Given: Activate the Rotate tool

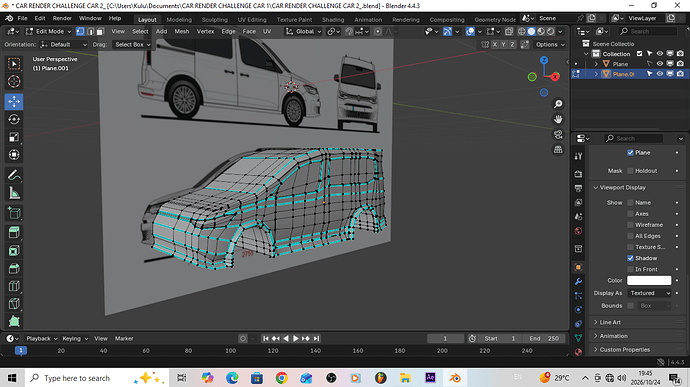Looking at the screenshot, I should tap(14, 119).
